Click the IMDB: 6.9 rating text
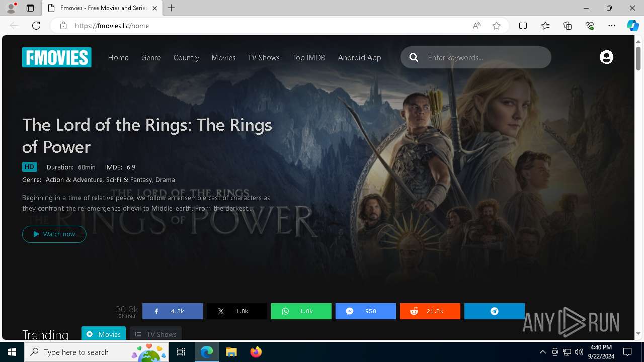Image resolution: width=644 pixels, height=362 pixels. [120, 167]
